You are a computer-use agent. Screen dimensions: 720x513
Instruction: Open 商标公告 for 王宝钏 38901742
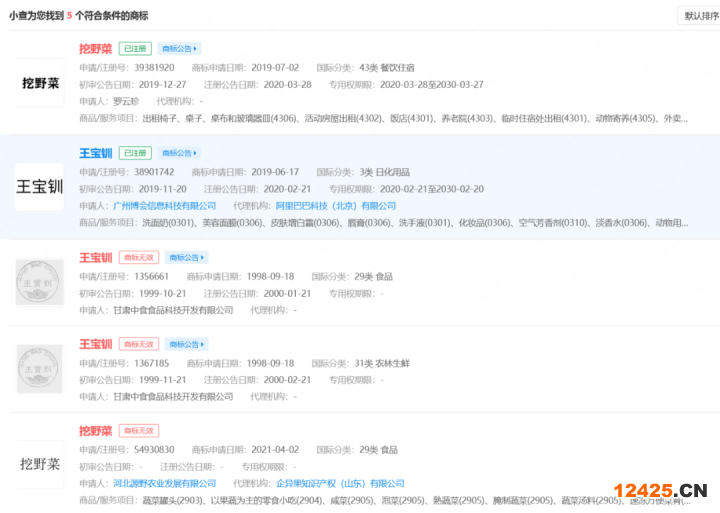pos(179,153)
